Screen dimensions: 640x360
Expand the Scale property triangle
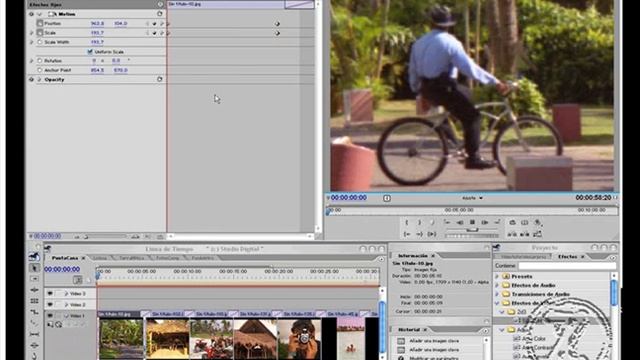tap(31, 33)
